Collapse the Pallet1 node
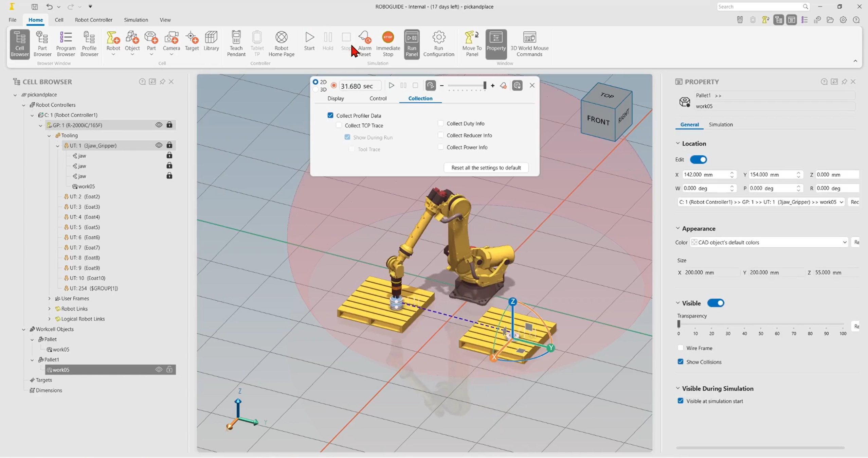Viewport: 868px width, 458px height. coord(32,360)
